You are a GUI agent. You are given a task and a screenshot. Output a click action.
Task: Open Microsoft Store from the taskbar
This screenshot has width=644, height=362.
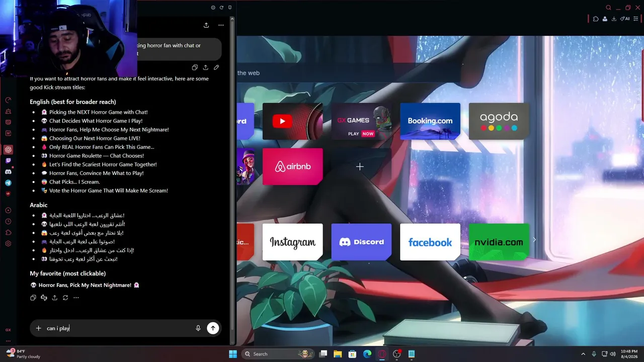(353, 354)
